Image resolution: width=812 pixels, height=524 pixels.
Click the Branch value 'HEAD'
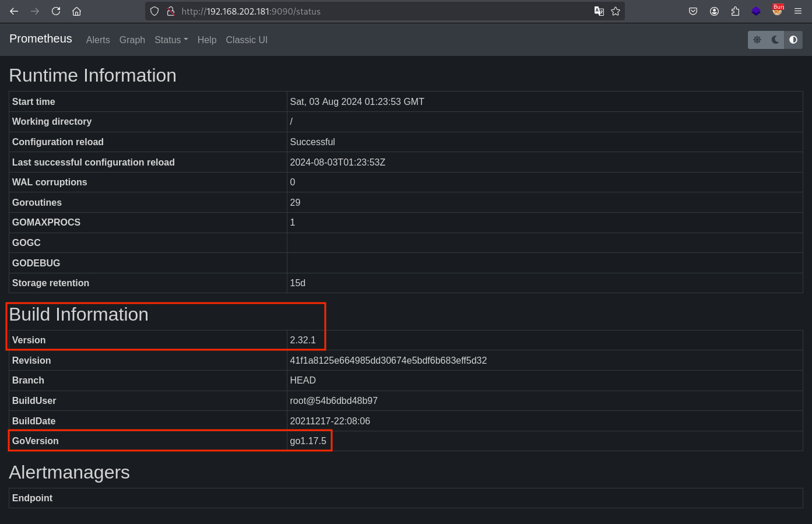(303, 380)
